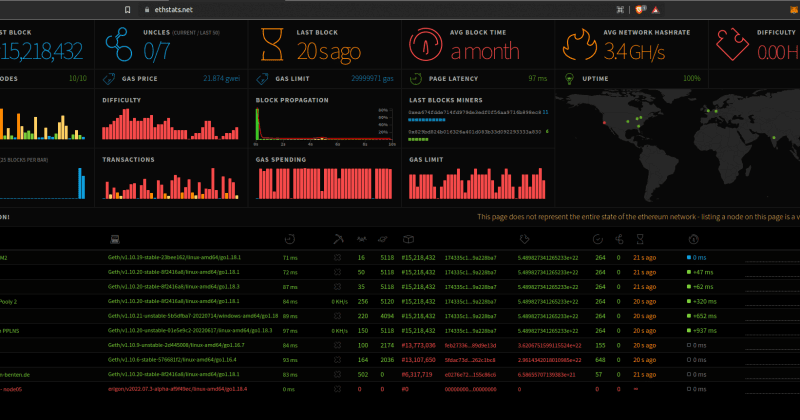Click block number #6,317,719
This screenshot has width=800, height=420.
coord(417,375)
